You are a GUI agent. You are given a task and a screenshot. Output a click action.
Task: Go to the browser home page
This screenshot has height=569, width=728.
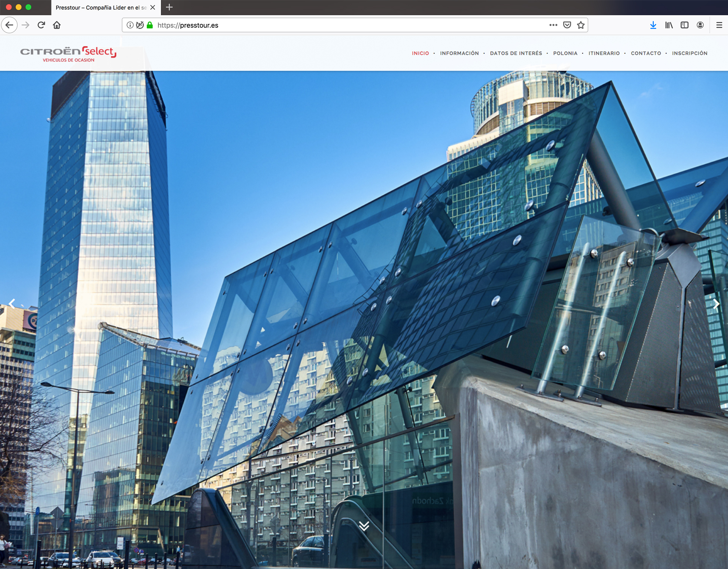click(x=57, y=25)
